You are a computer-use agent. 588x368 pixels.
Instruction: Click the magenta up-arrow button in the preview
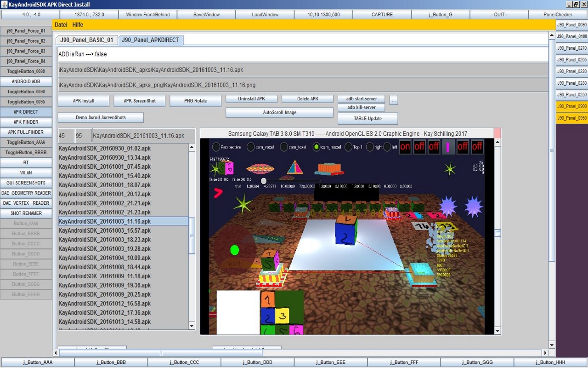pos(448,147)
